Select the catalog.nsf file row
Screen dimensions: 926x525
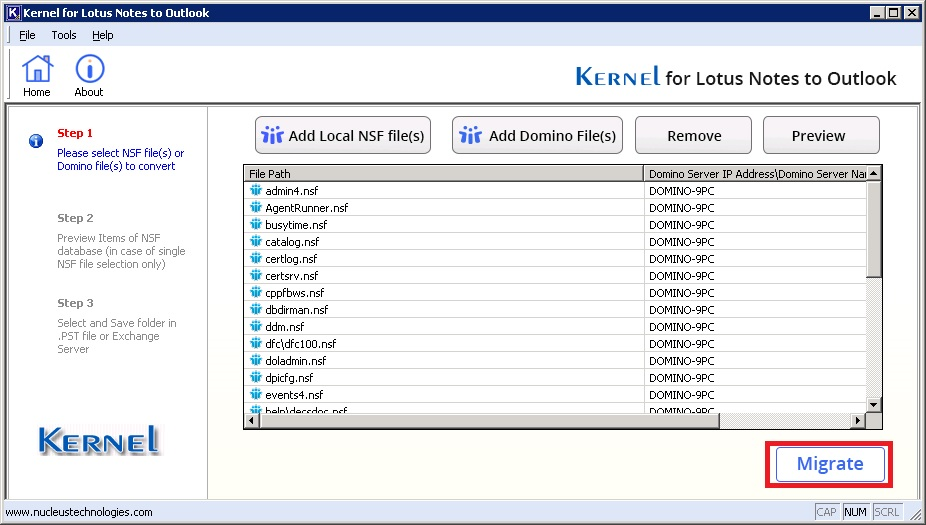pos(555,242)
